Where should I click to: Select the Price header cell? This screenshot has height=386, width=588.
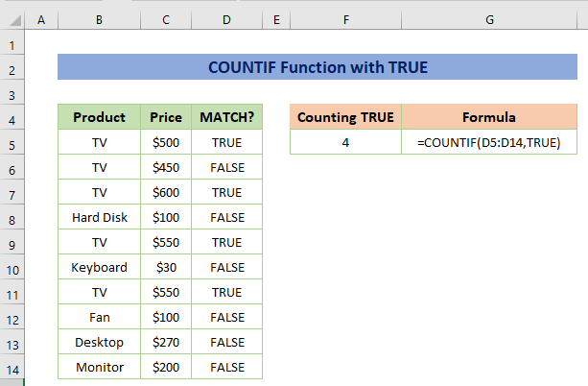tap(166, 117)
